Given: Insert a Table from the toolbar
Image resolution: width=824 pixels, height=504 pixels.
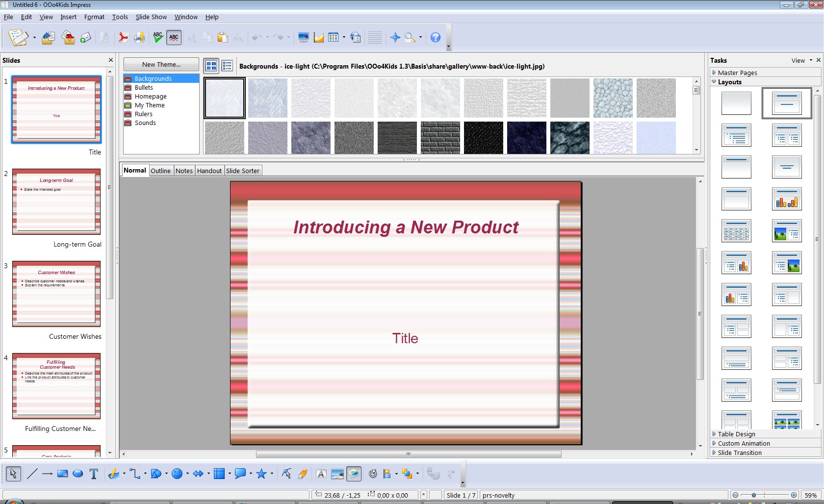Looking at the screenshot, I should (334, 37).
